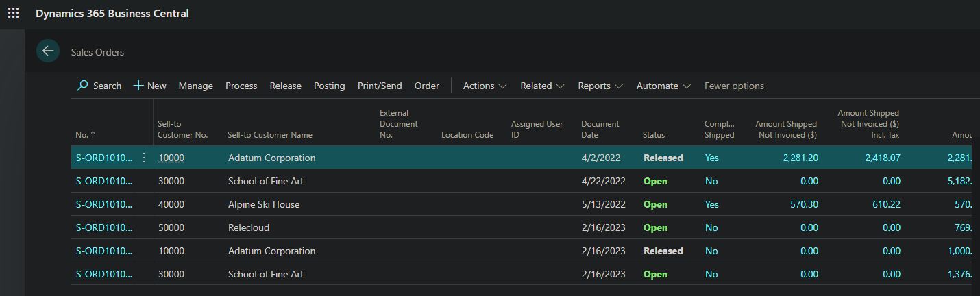Click Released status in the 4/2/2022 row
The width and height of the screenshot is (980, 296).
(663, 158)
